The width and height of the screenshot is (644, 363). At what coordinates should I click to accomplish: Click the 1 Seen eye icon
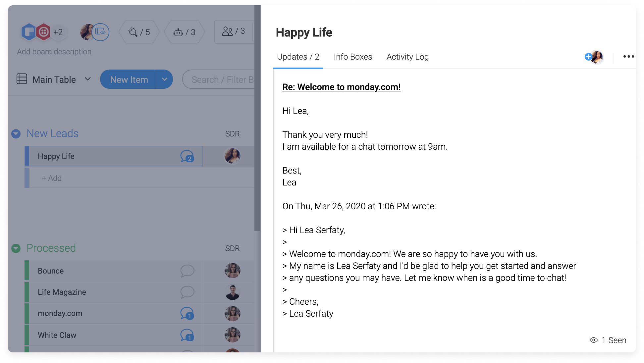tap(593, 340)
